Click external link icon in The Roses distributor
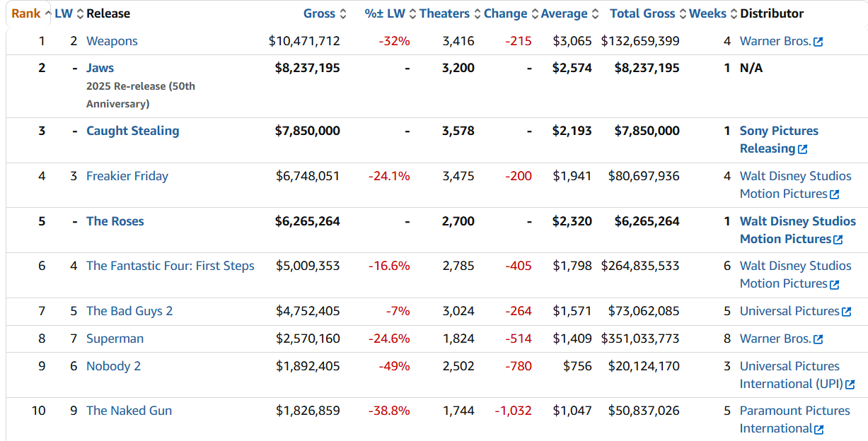This screenshot has width=868, height=441. pos(838,240)
